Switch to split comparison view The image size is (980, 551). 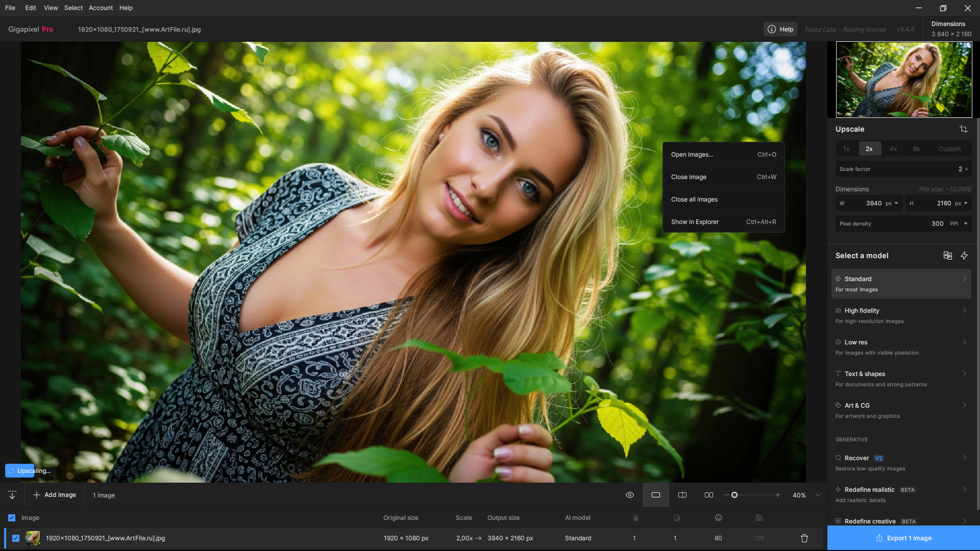(682, 495)
